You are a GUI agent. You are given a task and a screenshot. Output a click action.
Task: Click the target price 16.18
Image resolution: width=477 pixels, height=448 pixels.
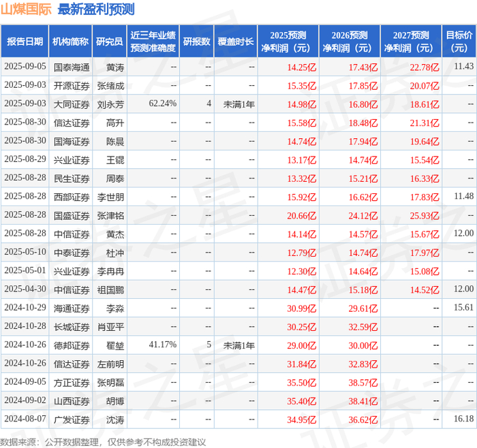pos(463,419)
